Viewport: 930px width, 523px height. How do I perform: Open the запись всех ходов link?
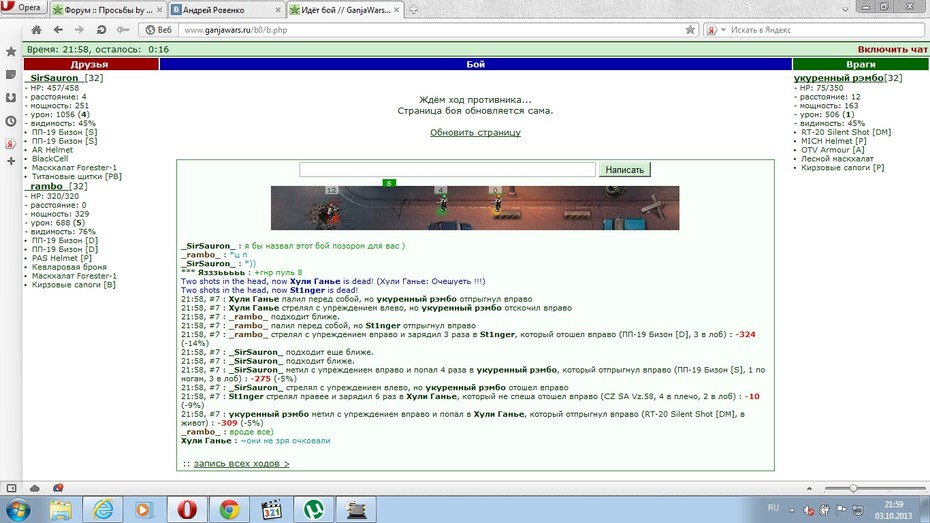(x=241, y=463)
